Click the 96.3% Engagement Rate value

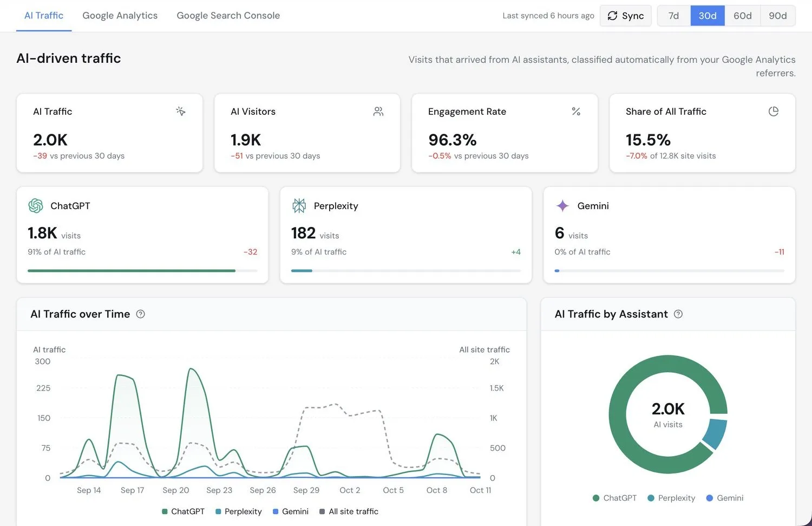pos(453,140)
